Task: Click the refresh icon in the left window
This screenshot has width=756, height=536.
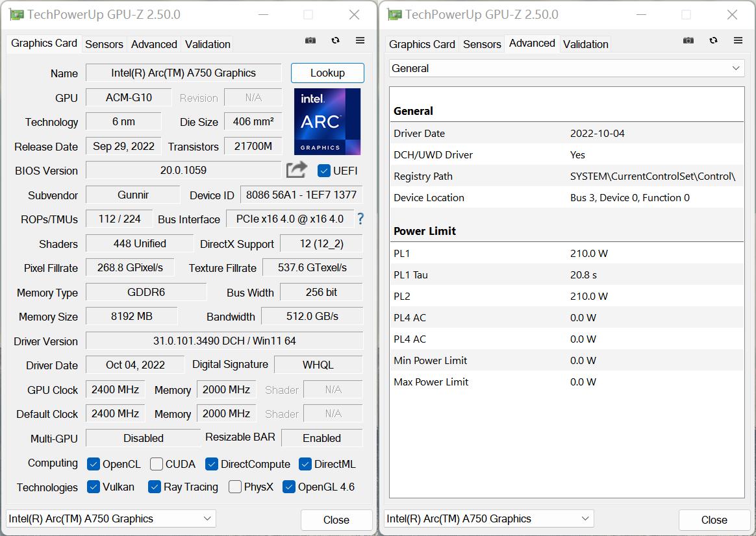Action: [335, 40]
